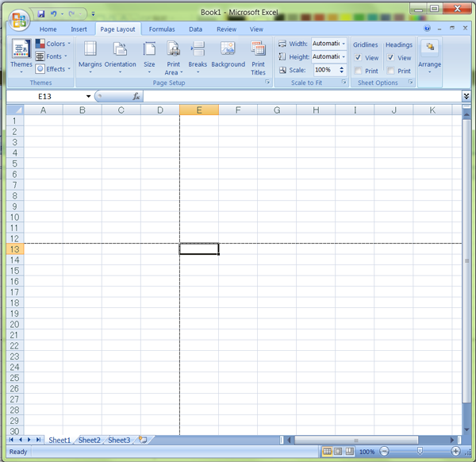Toggle Headings Print checkbox
This screenshot has height=462, width=476.
[390, 71]
